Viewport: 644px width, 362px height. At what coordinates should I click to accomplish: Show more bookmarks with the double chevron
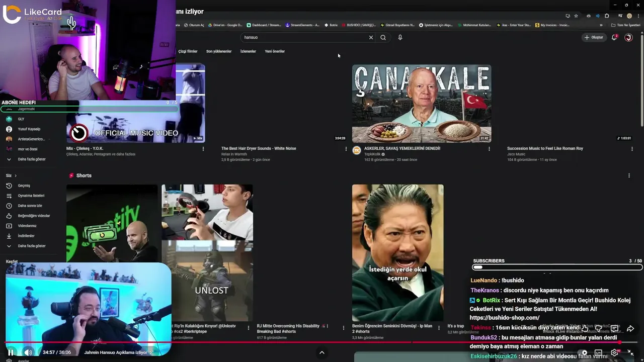(601, 25)
